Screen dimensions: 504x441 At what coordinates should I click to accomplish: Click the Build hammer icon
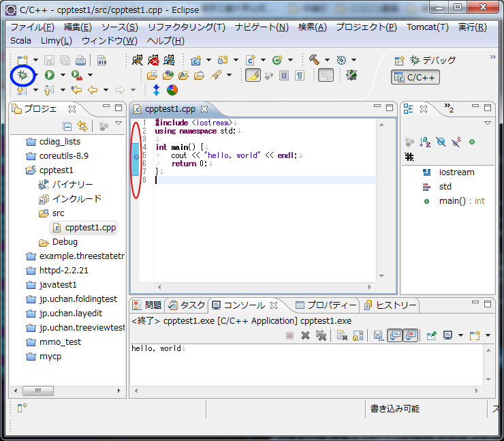pyautogui.click(x=314, y=60)
